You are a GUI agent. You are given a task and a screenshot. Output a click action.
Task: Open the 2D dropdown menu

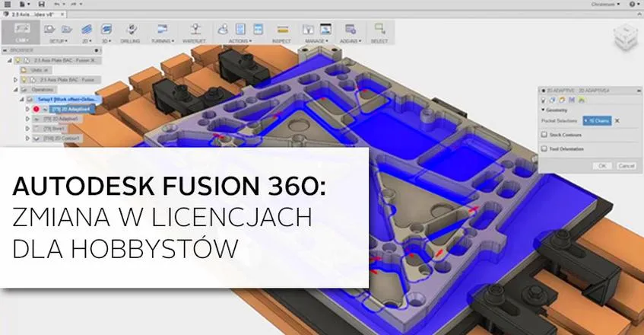point(87,41)
